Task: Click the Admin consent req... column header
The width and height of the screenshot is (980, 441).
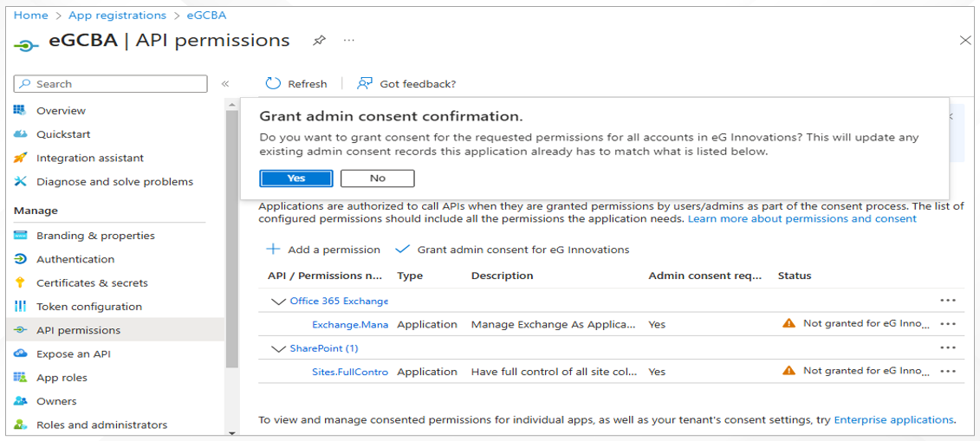Action: 705,276
